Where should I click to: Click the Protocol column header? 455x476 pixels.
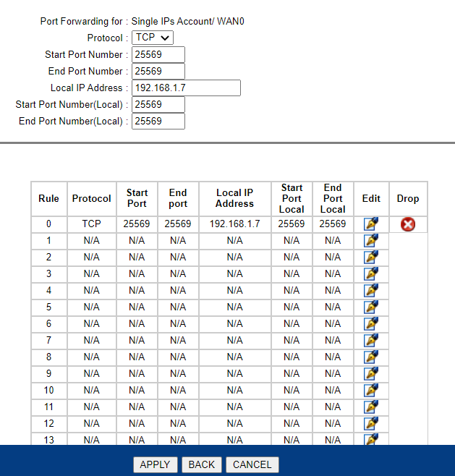[91, 198]
